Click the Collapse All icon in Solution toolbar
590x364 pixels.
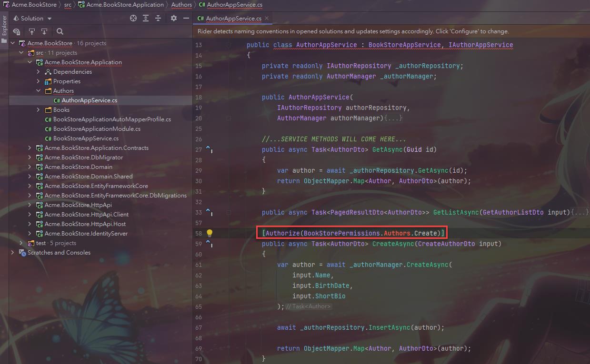click(158, 18)
